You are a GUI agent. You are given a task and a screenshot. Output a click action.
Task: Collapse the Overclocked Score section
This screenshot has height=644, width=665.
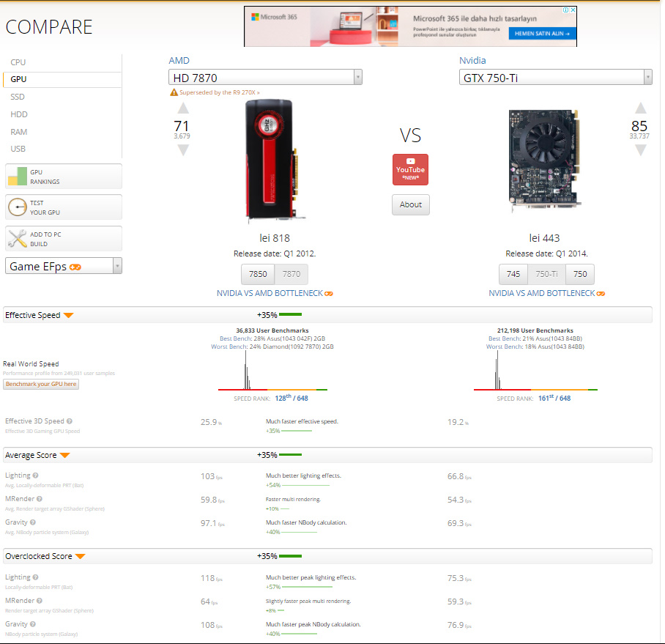(80, 556)
